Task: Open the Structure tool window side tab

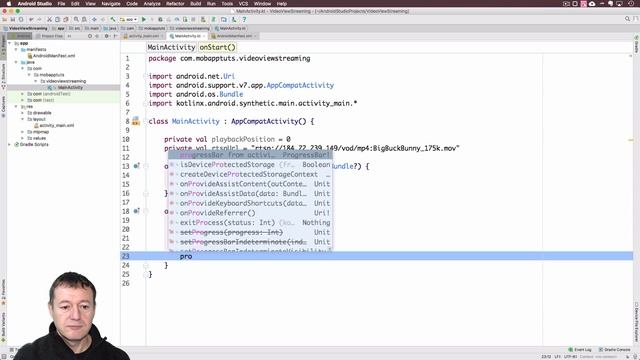Action: pyautogui.click(x=3, y=76)
